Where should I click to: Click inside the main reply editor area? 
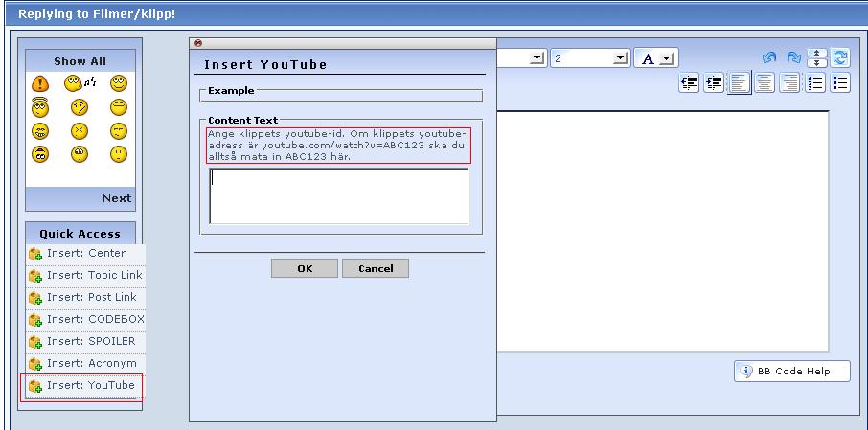click(663, 232)
